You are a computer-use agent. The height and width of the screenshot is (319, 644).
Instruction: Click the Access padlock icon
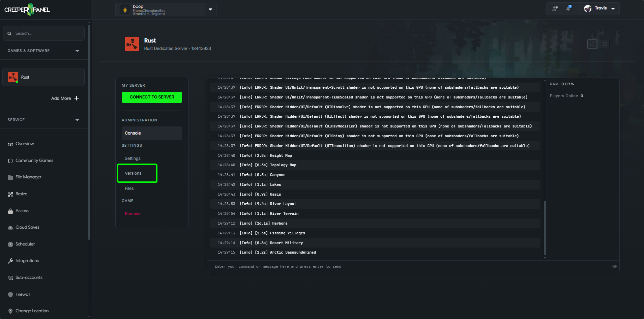pos(10,211)
